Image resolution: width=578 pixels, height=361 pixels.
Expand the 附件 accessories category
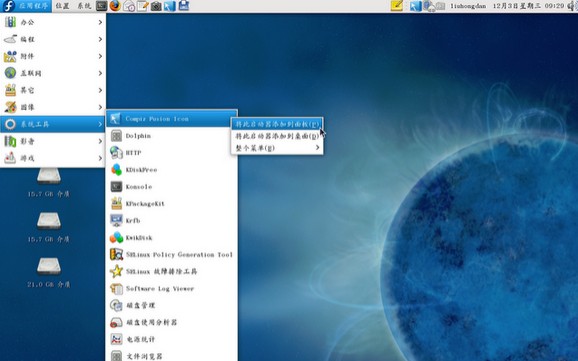[53, 56]
